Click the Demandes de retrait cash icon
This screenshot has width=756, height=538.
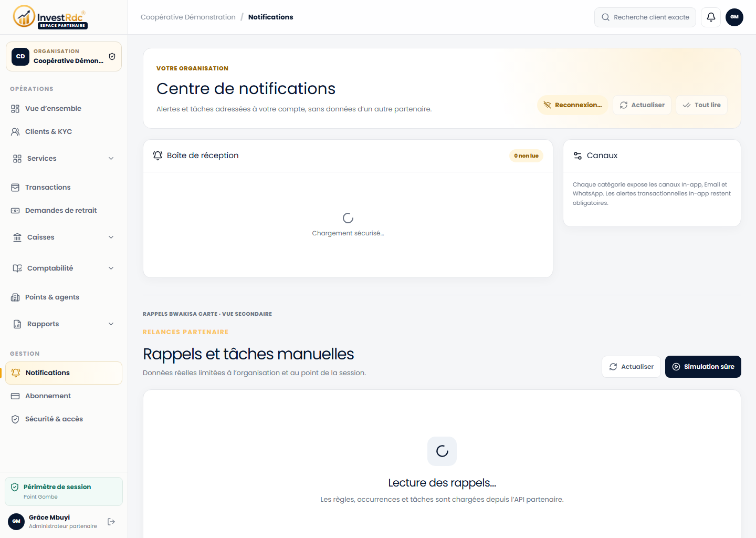[x=15, y=211]
